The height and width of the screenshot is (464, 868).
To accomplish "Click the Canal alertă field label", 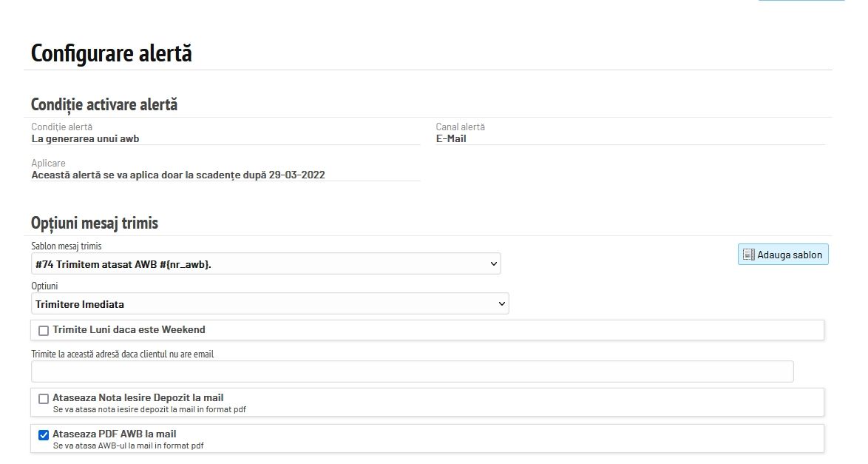I will 460,127.
